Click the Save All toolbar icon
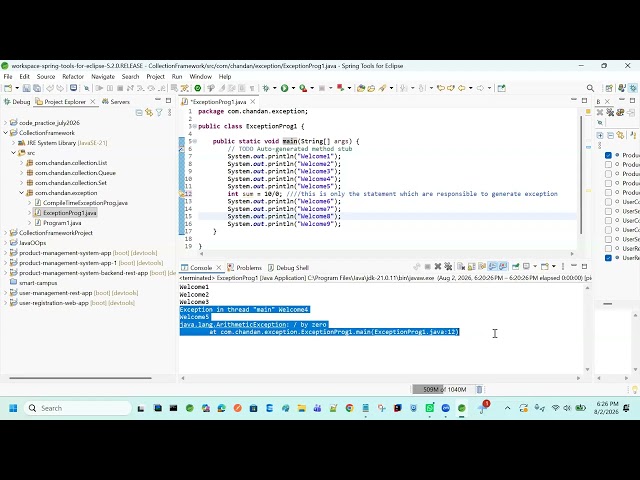The image size is (640, 480). click(37, 88)
